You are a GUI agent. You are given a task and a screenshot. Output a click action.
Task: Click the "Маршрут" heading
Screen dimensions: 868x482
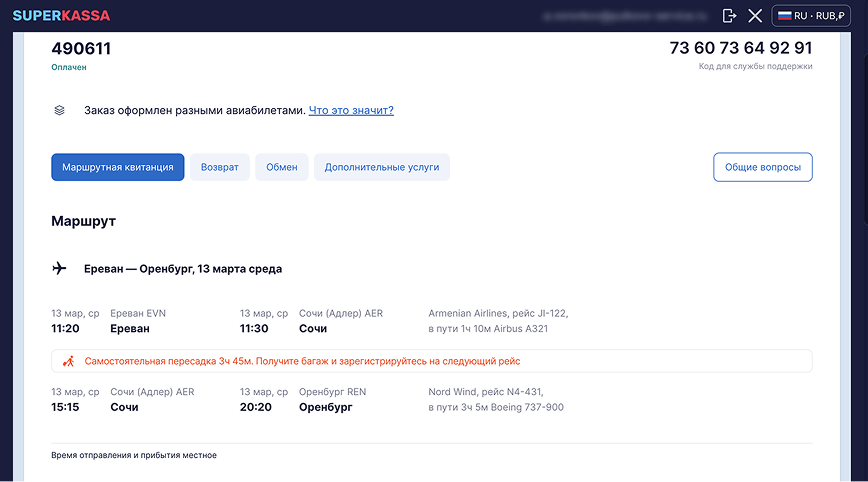coord(84,221)
